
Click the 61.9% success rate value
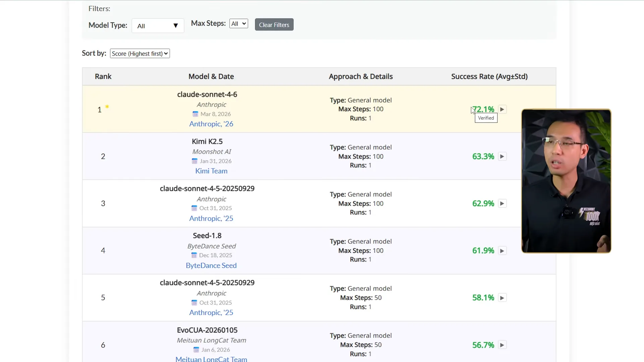coord(483,251)
